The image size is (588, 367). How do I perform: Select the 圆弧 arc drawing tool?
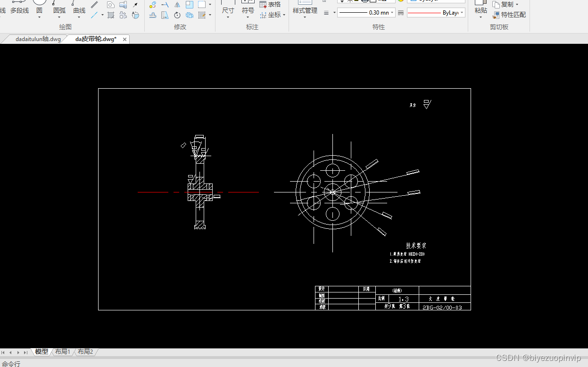(x=59, y=7)
